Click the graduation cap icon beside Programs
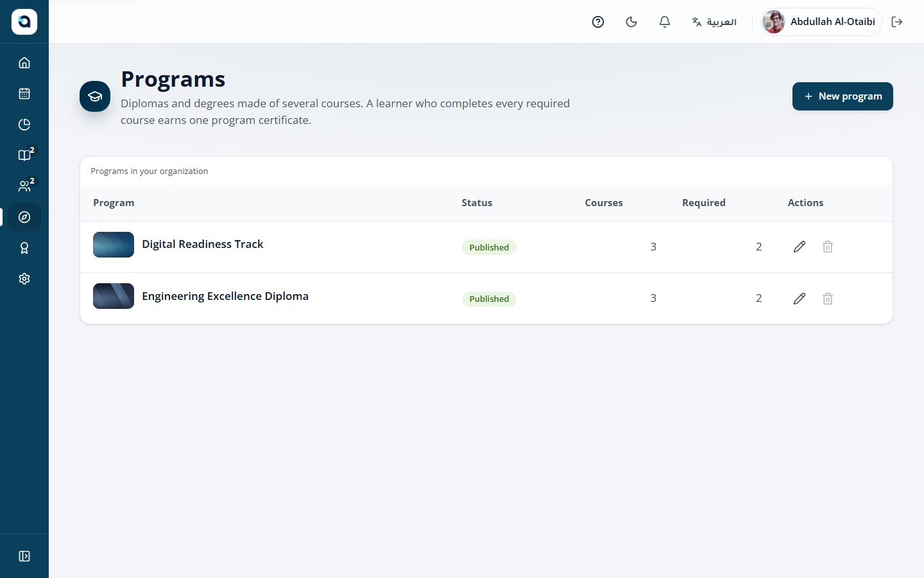 [95, 96]
